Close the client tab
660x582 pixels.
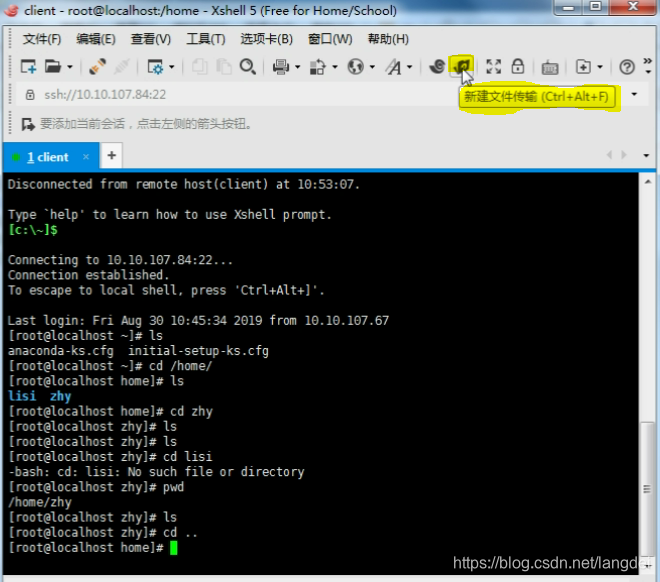(x=86, y=157)
